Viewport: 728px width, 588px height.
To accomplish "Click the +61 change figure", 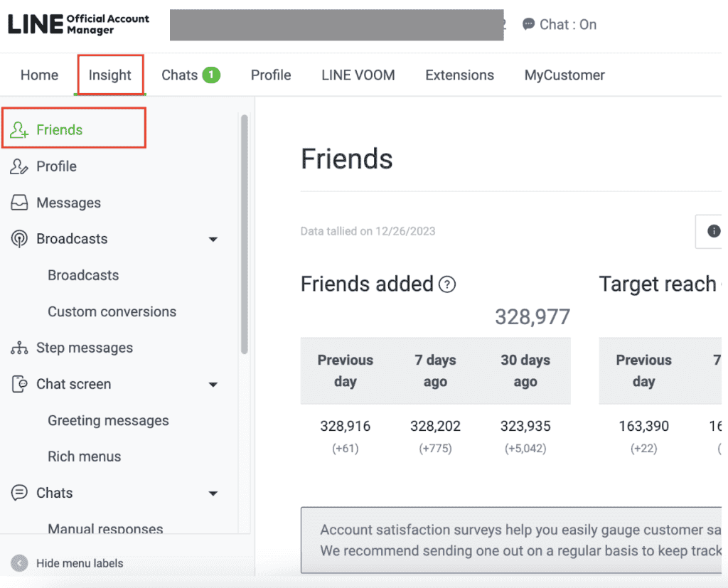I will tap(346, 448).
